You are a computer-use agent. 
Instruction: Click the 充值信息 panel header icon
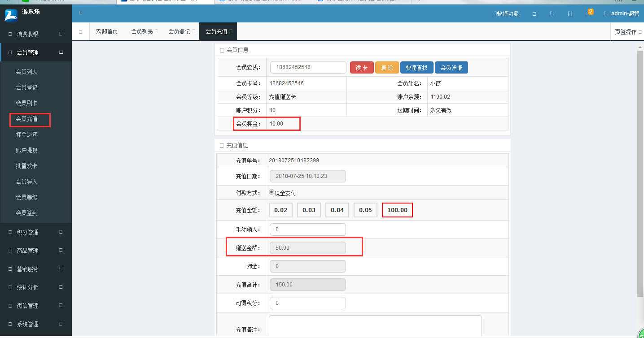pos(222,145)
